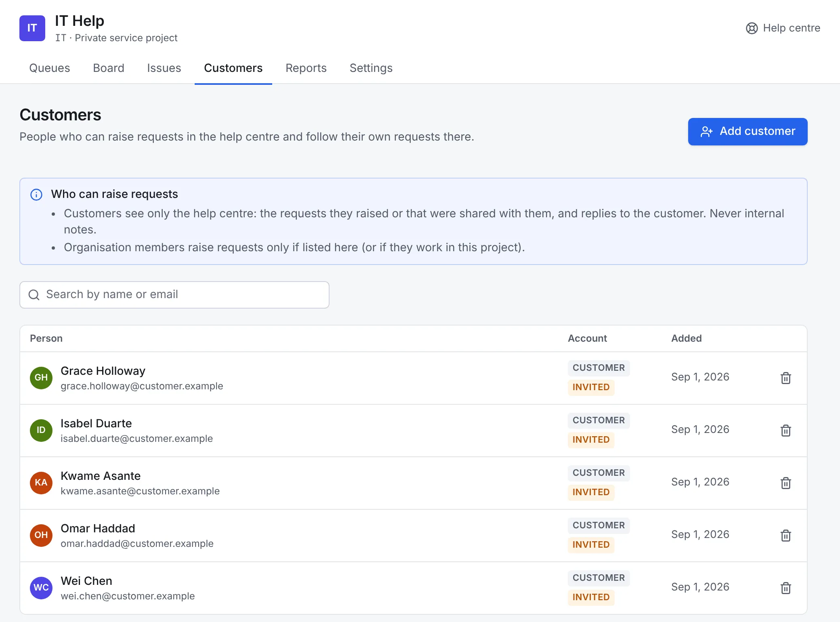Click the IT Help project title
The width and height of the screenshot is (840, 622).
point(80,21)
